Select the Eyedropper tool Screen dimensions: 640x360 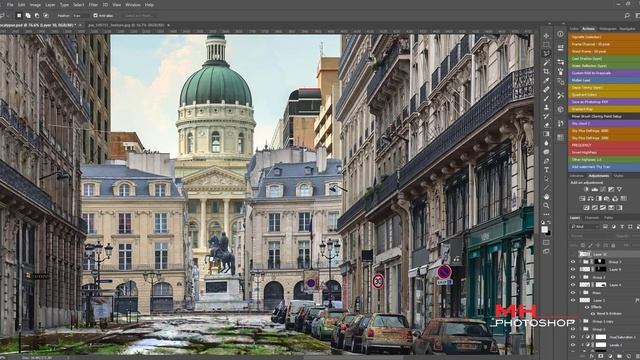click(x=546, y=80)
